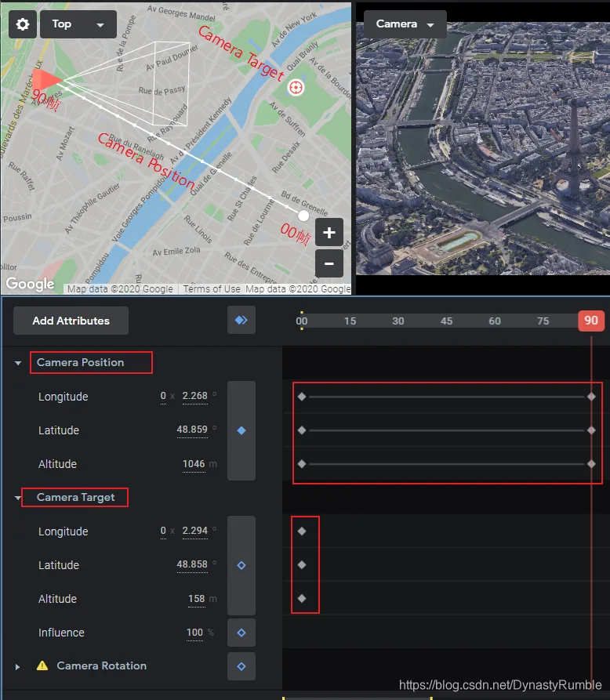
Task: Click the Add Attributes button
Action: click(x=71, y=321)
